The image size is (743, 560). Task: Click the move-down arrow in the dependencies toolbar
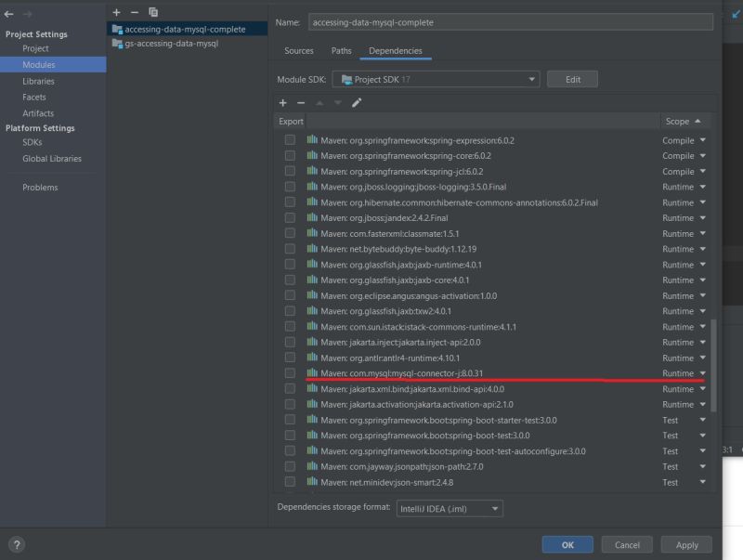click(337, 102)
